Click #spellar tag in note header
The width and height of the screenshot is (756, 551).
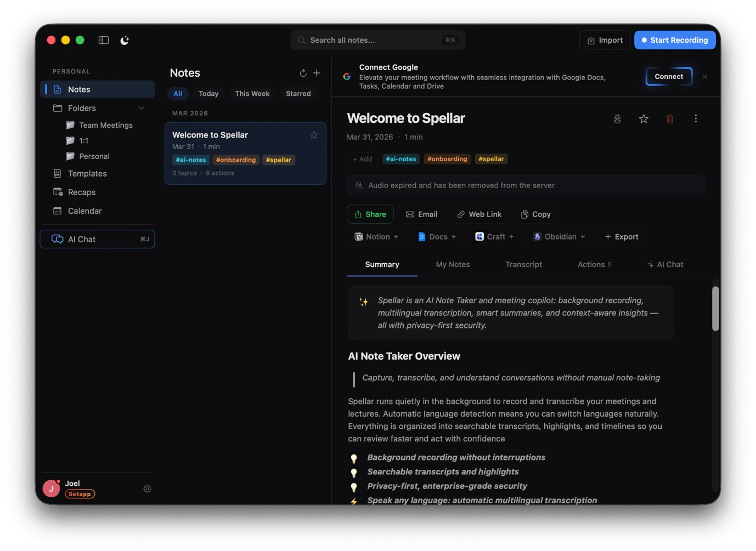click(491, 159)
